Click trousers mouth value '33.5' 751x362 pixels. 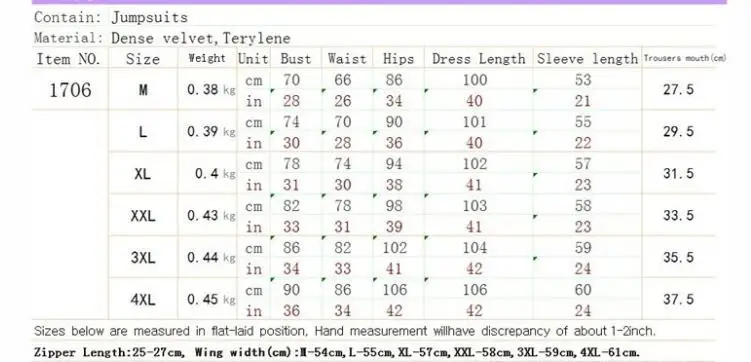click(x=678, y=215)
